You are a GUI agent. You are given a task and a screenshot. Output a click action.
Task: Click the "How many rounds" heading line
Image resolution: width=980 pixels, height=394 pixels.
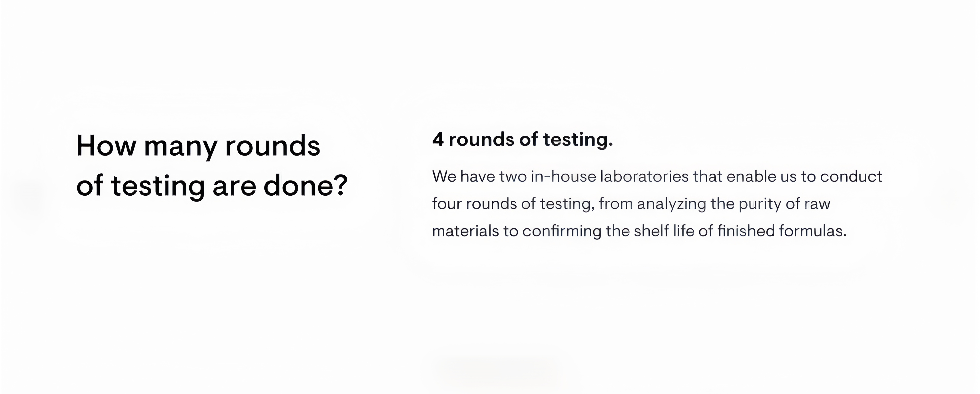198,146
